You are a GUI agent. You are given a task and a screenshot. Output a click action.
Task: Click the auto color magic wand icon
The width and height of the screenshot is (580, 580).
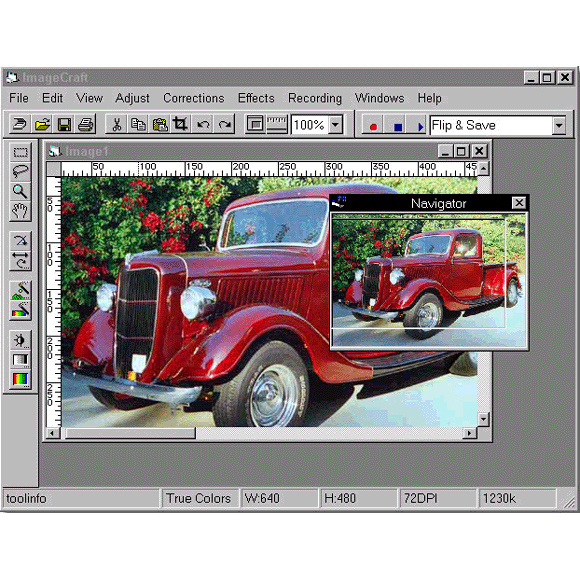click(20, 310)
